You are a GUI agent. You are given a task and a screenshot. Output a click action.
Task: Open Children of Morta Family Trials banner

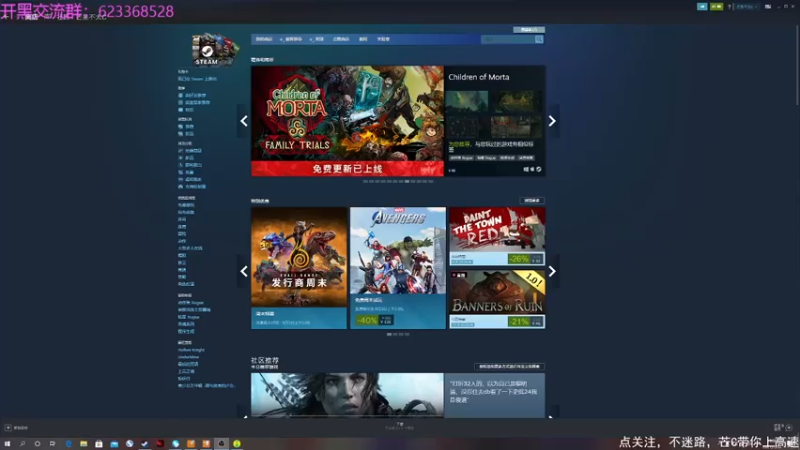click(347, 121)
